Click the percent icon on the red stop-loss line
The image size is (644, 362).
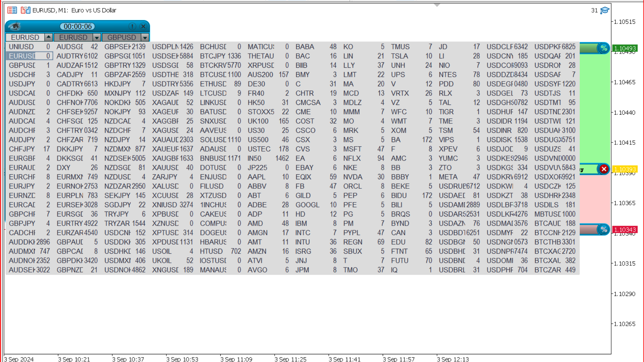pos(604,230)
